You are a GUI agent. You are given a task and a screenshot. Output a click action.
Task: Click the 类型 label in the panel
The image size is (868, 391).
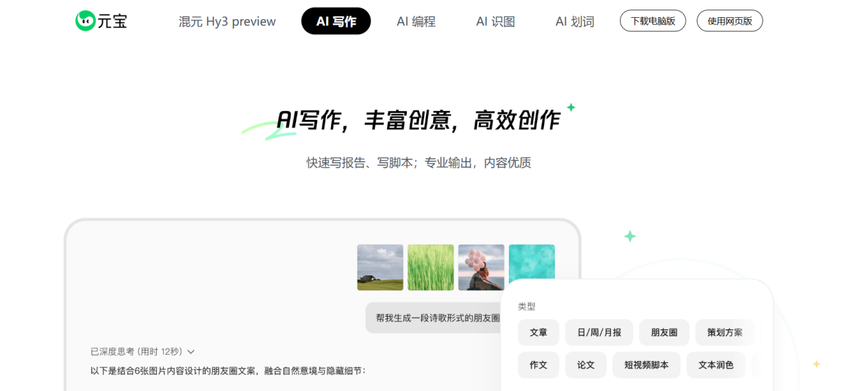(527, 306)
